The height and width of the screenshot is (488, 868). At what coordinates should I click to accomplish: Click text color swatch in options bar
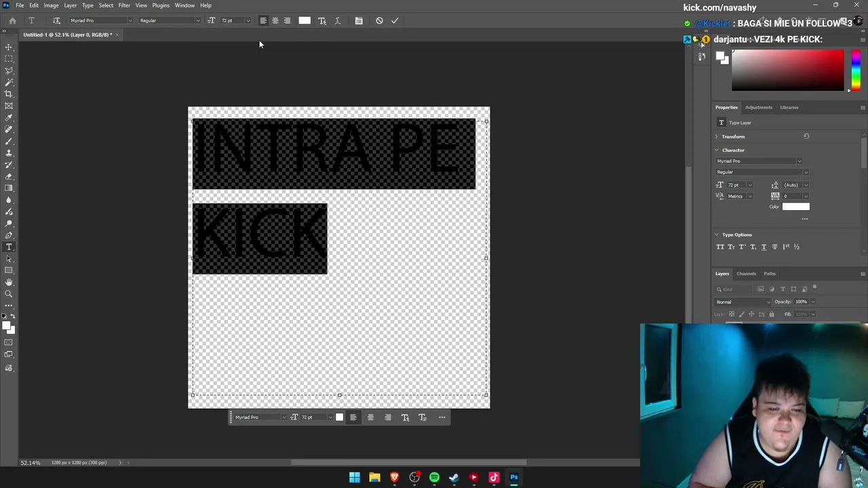tap(304, 20)
